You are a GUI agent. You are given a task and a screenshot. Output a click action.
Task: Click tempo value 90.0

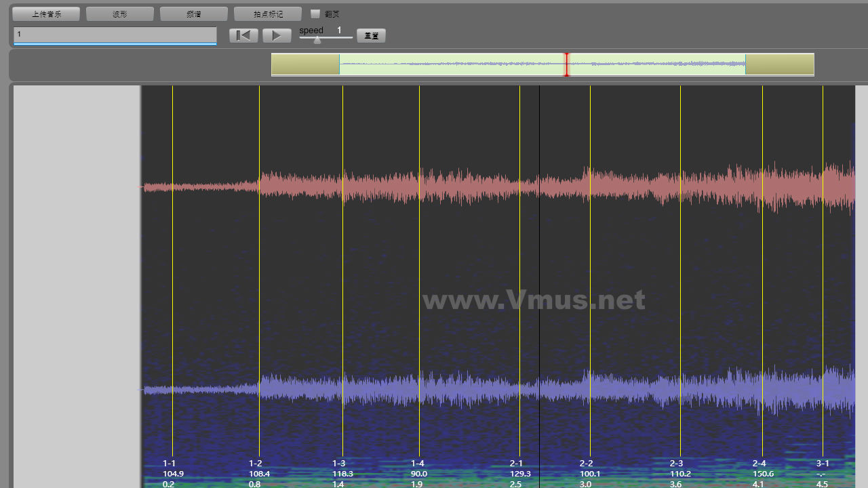419,474
